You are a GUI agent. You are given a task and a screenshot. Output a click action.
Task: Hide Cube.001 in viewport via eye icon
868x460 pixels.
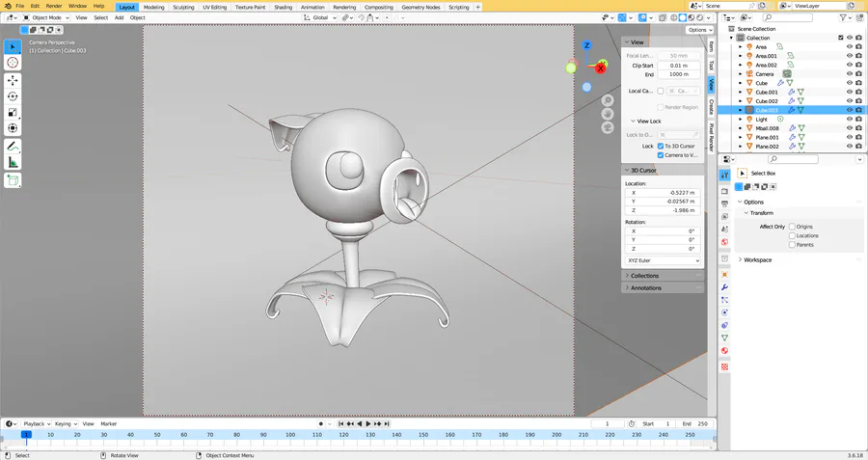849,92
